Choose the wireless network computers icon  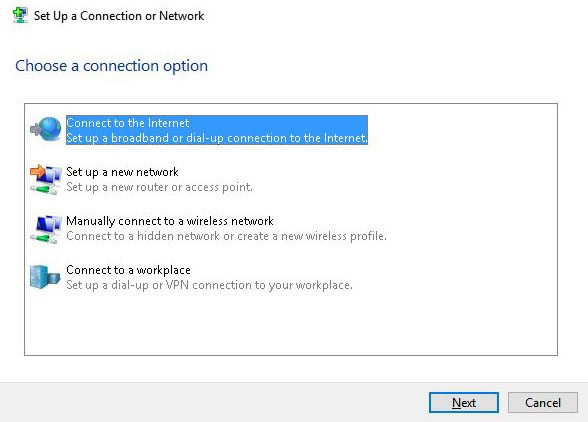pyautogui.click(x=45, y=229)
